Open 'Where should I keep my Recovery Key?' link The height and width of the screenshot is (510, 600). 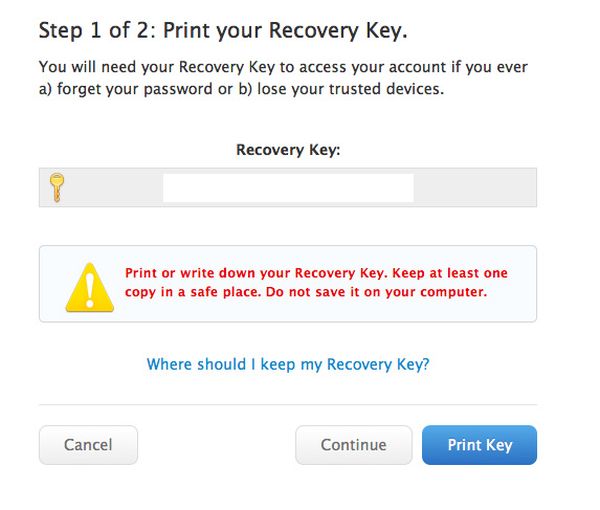tap(288, 364)
